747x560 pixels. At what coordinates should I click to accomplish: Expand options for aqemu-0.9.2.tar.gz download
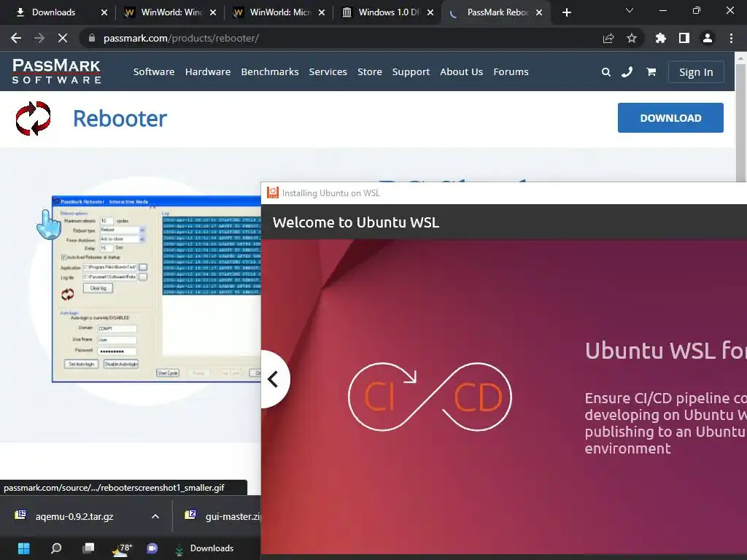click(x=155, y=516)
